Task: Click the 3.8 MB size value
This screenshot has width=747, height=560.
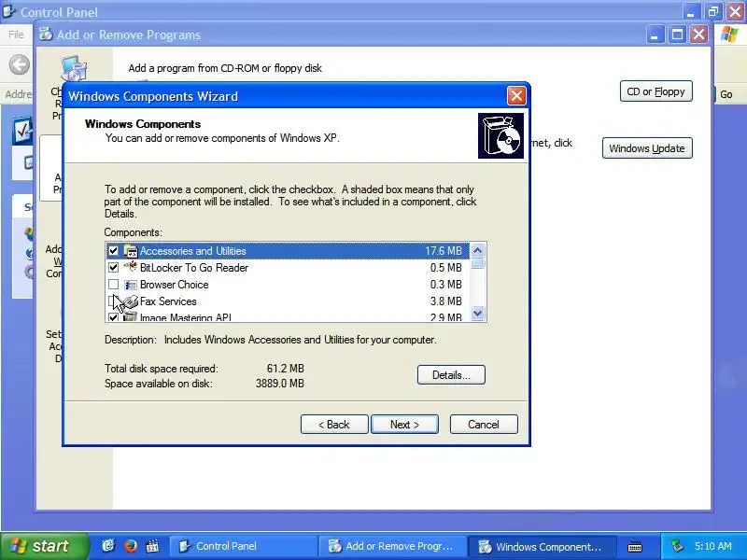Action: (446, 301)
